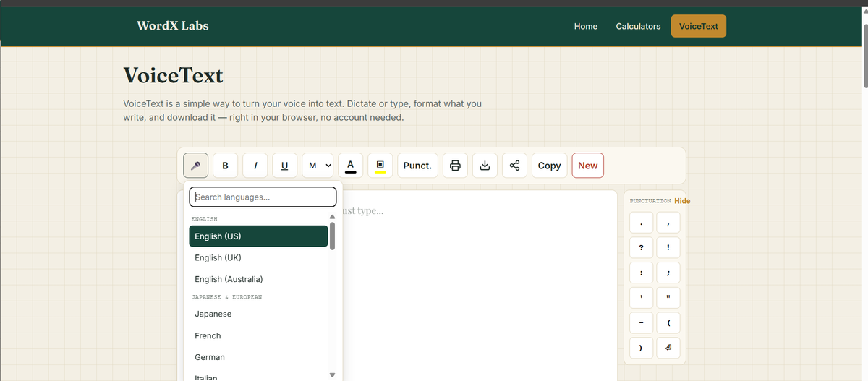This screenshot has width=868, height=381.
Task: Select English (US) language
Action: [x=258, y=236]
